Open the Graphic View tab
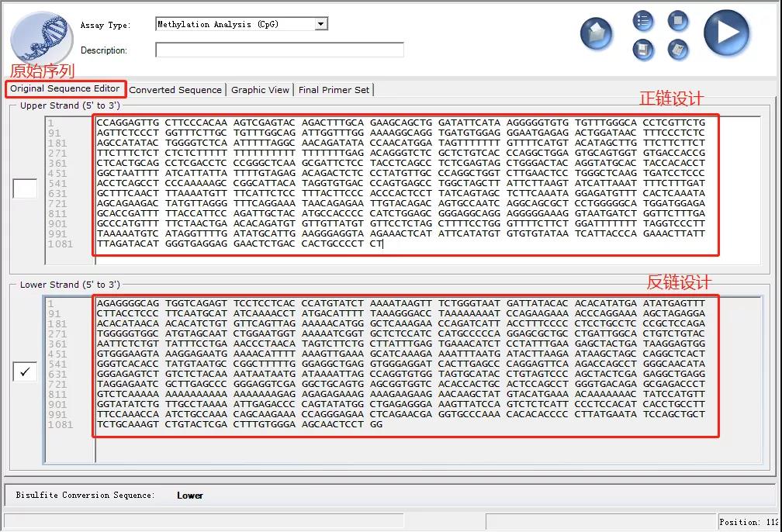The height and width of the screenshot is (532, 782). pos(260,90)
